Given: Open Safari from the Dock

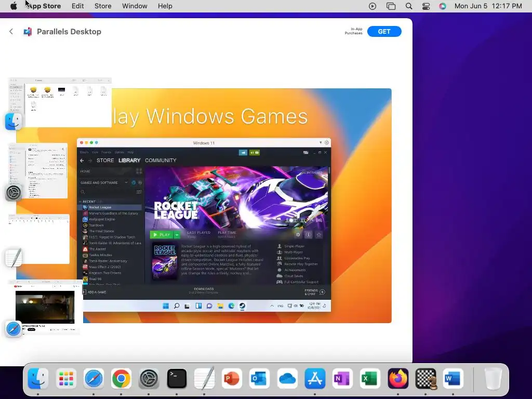Looking at the screenshot, I should tap(94, 378).
